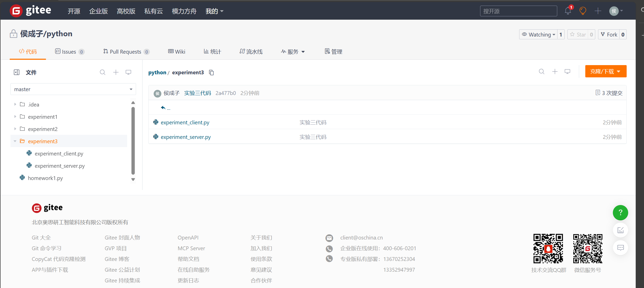Click the go-back arrow to parent directory

point(163,107)
